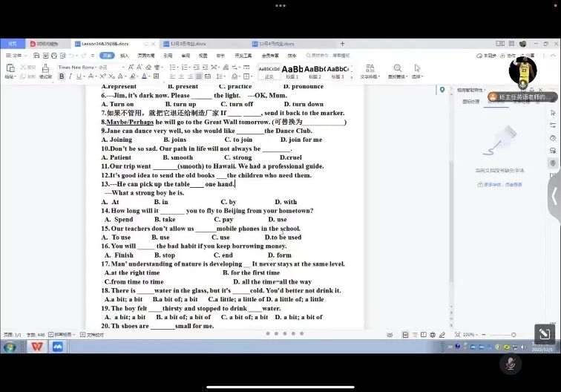Click the Increase Indent icon
561x392 pixels.
(205, 67)
